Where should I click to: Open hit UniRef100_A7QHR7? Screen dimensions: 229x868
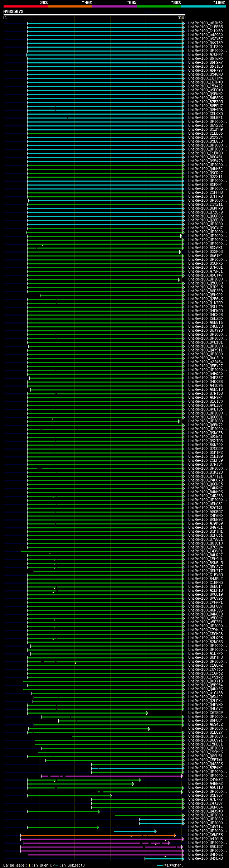(205, 55)
